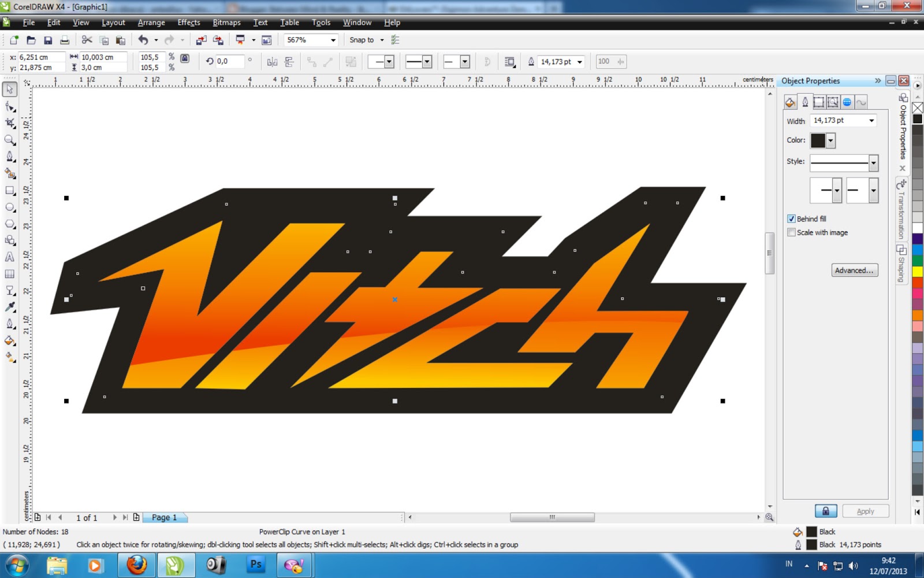Image resolution: width=924 pixels, height=578 pixels.
Task: Toggle the lock ratio button
Action: point(185,58)
